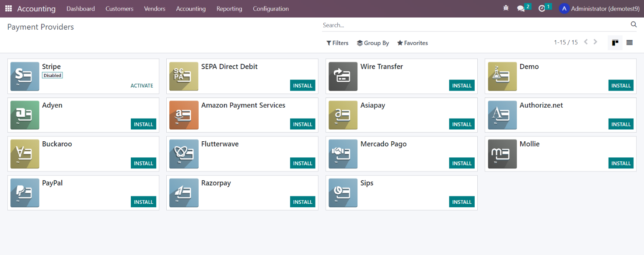Expand the Group By dropdown

[373, 43]
